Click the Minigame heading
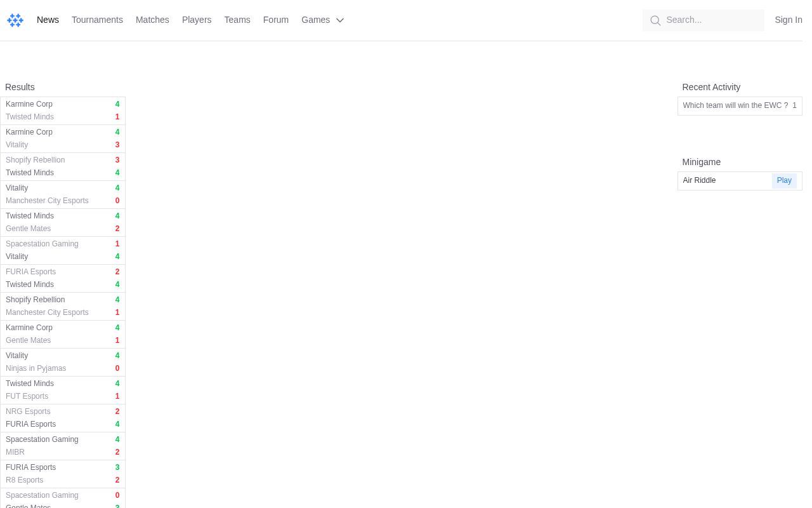Viewport: 812px width, 508px height. click(x=701, y=162)
